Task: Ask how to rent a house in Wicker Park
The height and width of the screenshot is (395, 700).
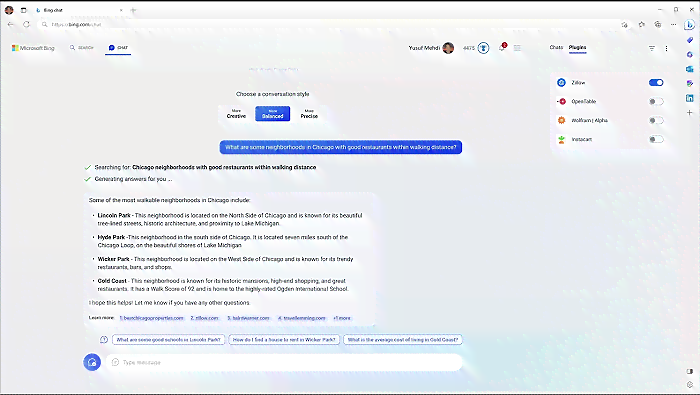Action: click(x=284, y=340)
